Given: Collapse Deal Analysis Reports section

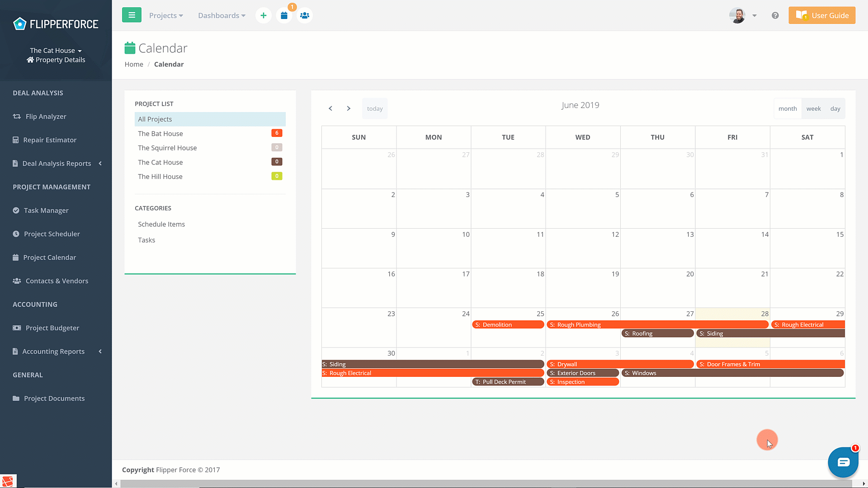Looking at the screenshot, I should click(100, 163).
